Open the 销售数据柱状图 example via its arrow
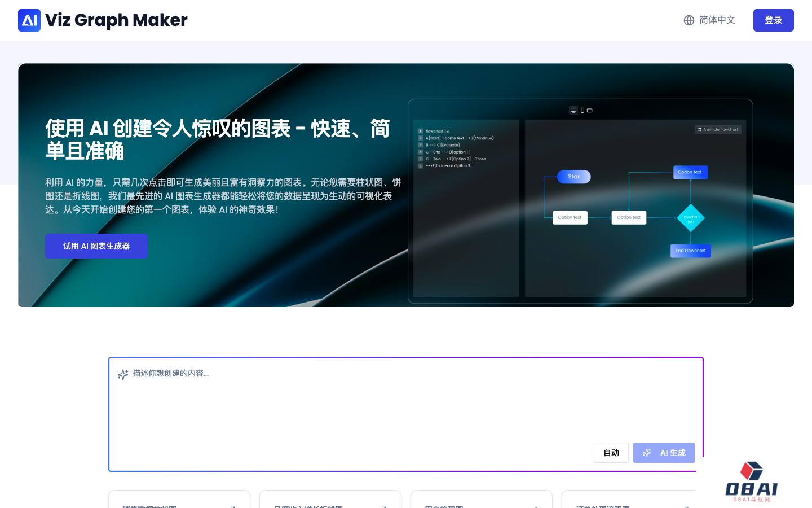This screenshot has width=812, height=508. 233,506
